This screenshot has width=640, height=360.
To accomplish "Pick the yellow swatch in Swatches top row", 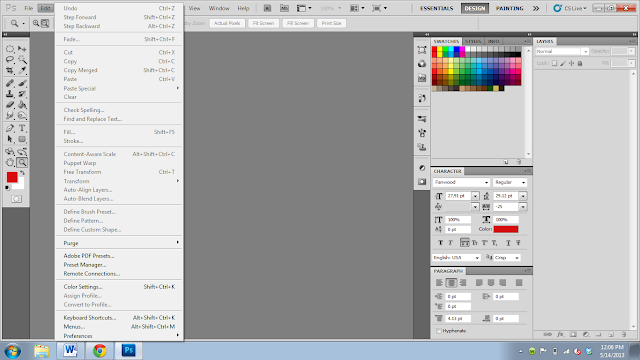I will click(x=440, y=49).
